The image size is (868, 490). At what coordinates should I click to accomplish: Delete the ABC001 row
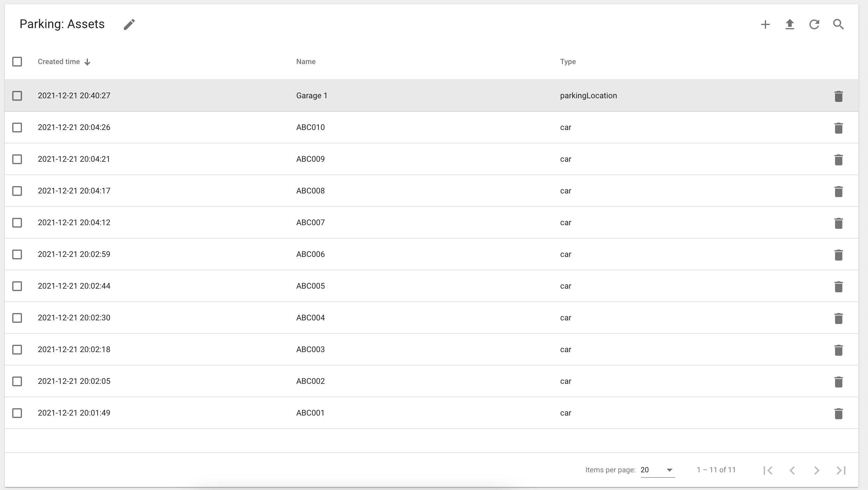click(838, 413)
